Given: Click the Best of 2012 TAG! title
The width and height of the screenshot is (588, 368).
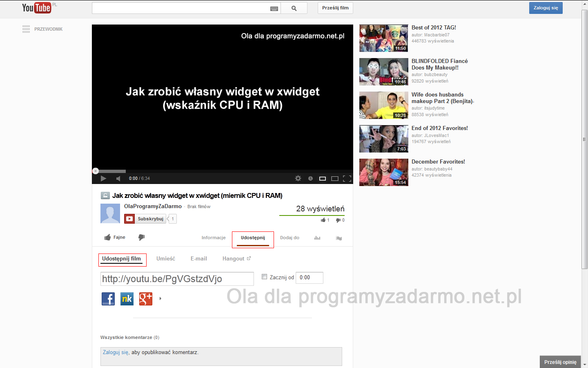Looking at the screenshot, I should click(x=434, y=27).
